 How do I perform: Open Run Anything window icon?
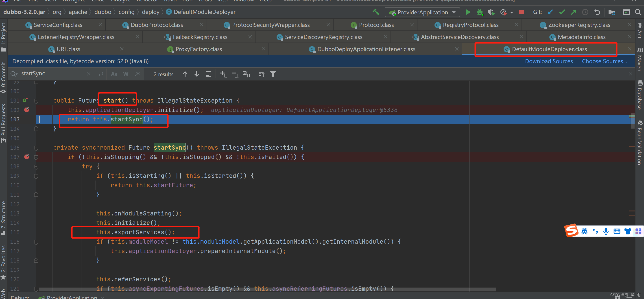(626, 12)
